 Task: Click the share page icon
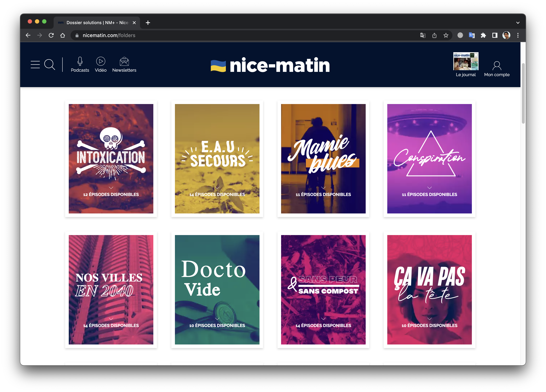(x=434, y=35)
